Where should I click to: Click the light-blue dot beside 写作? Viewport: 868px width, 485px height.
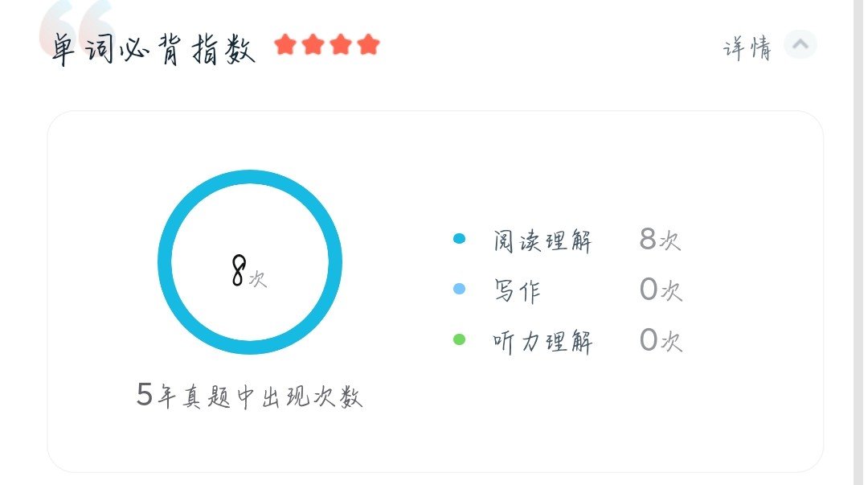point(459,289)
